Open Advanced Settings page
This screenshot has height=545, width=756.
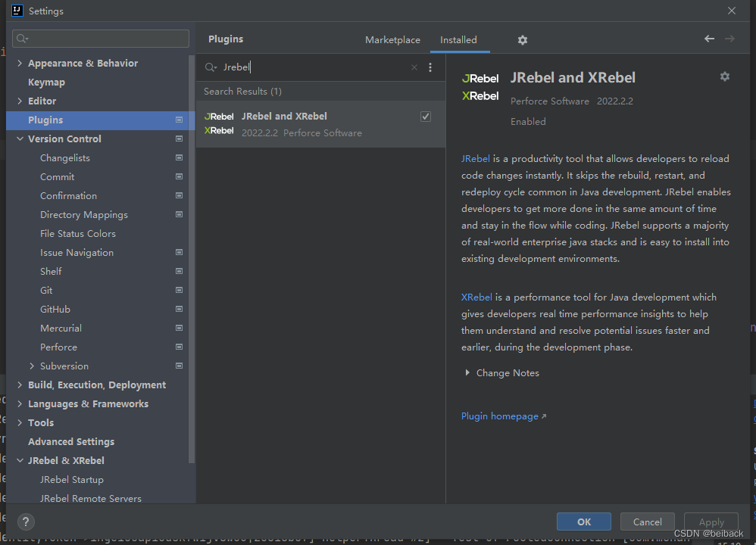tap(71, 441)
